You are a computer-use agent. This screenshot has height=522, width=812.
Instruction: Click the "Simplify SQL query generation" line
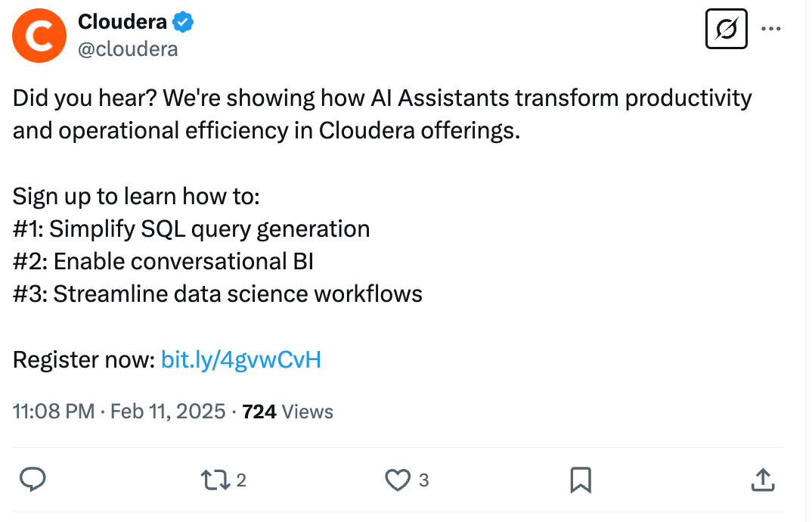209,228
